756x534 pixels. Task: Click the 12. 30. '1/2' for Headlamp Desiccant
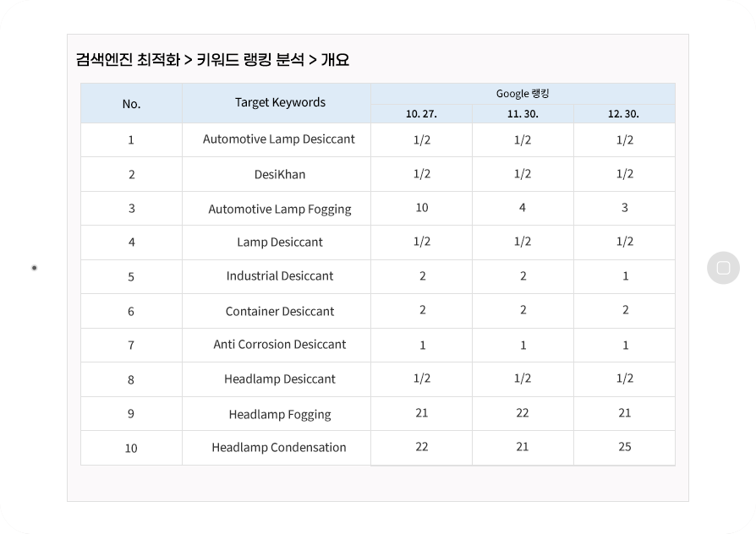(625, 379)
